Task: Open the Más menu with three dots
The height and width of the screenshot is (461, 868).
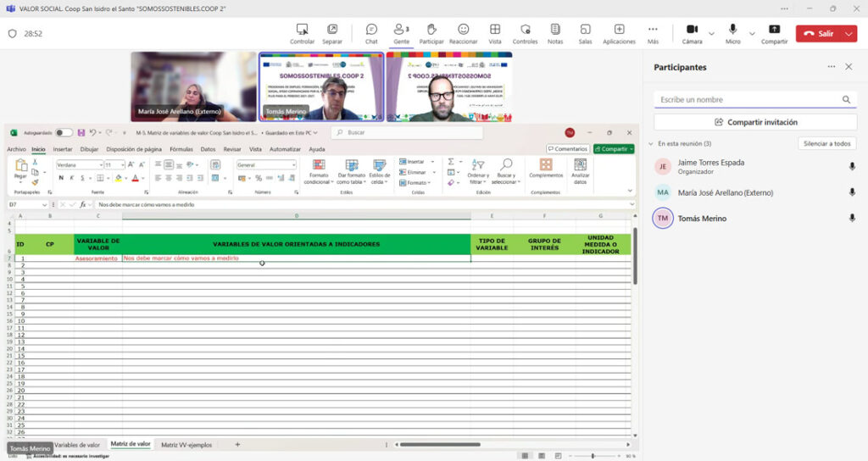Action: [x=653, y=33]
